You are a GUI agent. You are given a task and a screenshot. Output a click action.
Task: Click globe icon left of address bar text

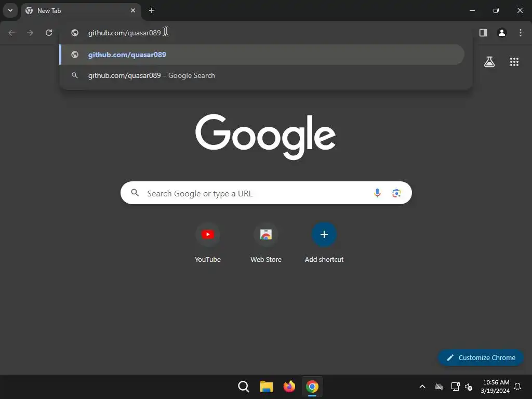coord(75,33)
